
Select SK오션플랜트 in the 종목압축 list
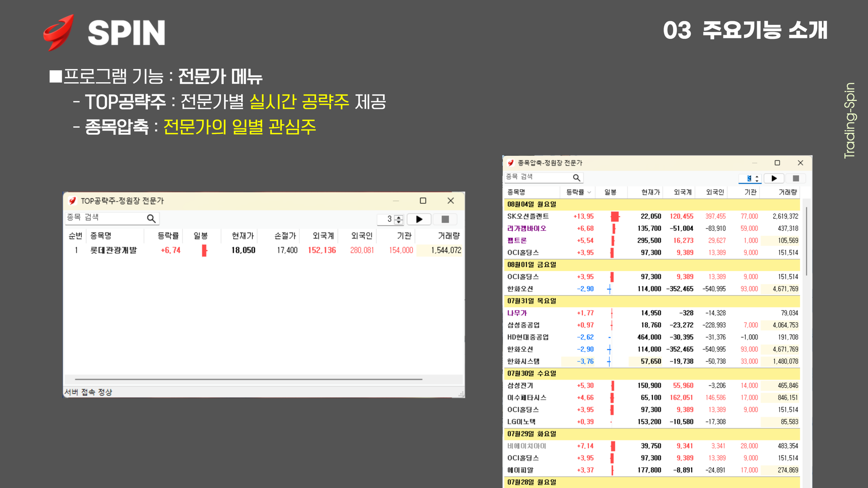point(528,216)
